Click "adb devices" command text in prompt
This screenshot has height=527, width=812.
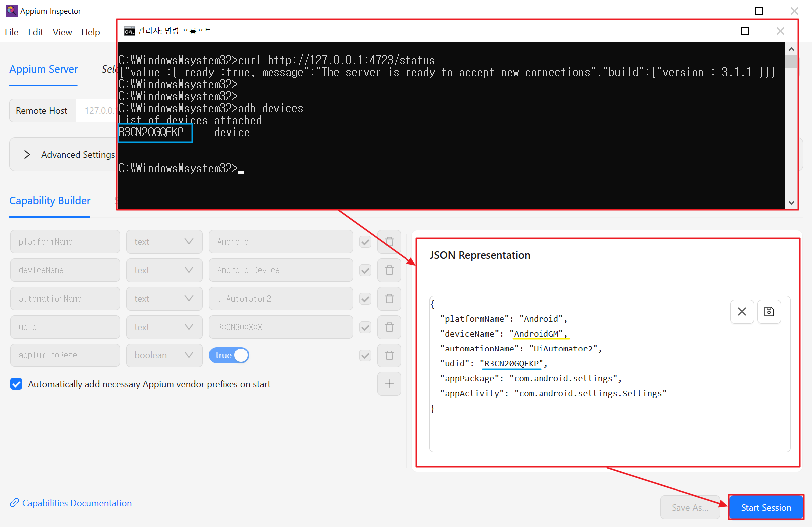click(x=271, y=108)
